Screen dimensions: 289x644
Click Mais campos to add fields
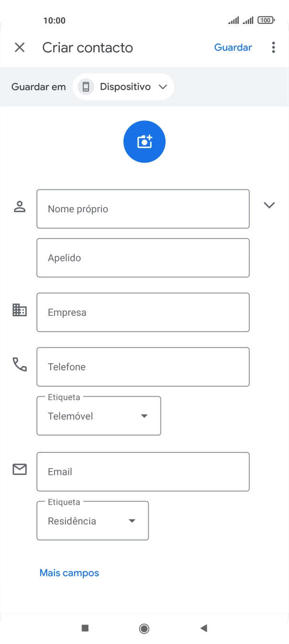coord(69,573)
